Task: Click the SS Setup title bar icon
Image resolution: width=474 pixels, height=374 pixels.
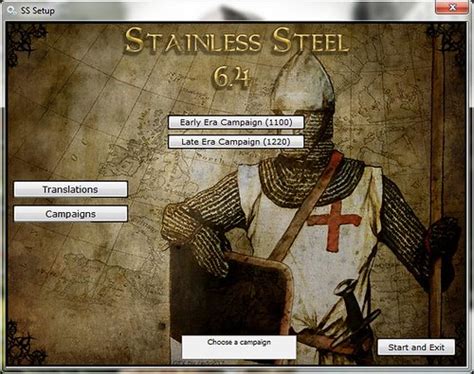Action: 11,11
